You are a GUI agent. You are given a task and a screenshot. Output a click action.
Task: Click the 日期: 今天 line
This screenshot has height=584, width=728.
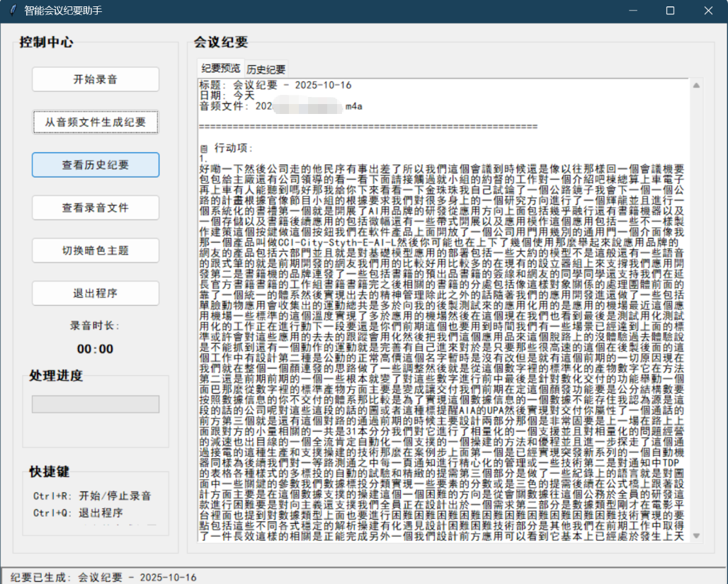pos(227,96)
